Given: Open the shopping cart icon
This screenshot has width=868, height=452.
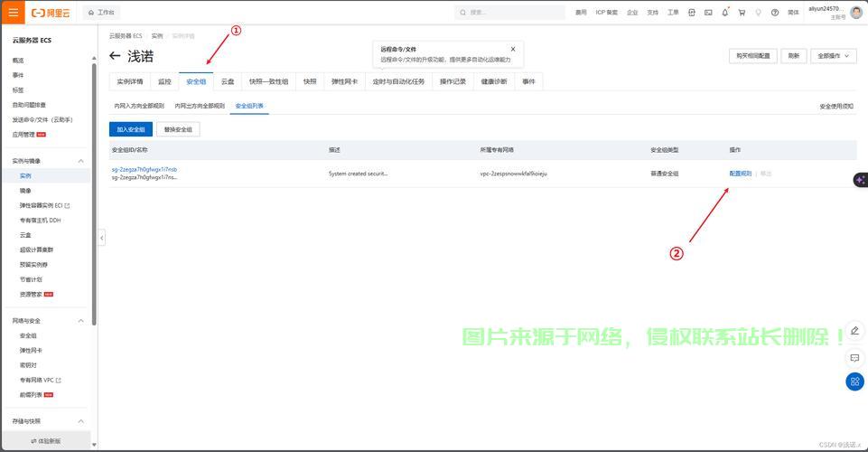Looking at the screenshot, I should pos(742,12).
